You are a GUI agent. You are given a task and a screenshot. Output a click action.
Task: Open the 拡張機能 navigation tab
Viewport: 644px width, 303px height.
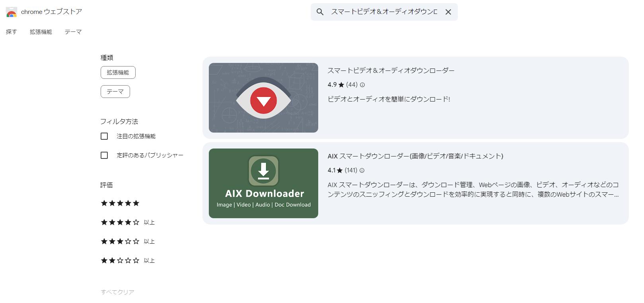tap(41, 32)
